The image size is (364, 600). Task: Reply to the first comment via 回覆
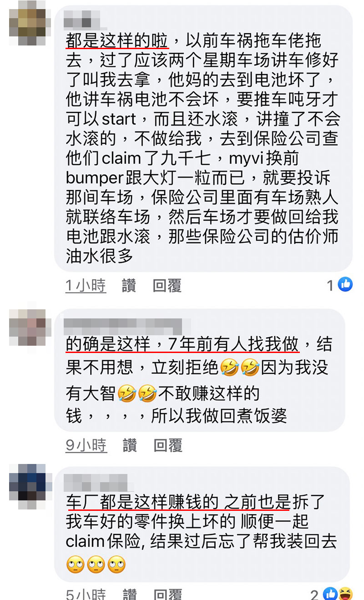point(167,286)
